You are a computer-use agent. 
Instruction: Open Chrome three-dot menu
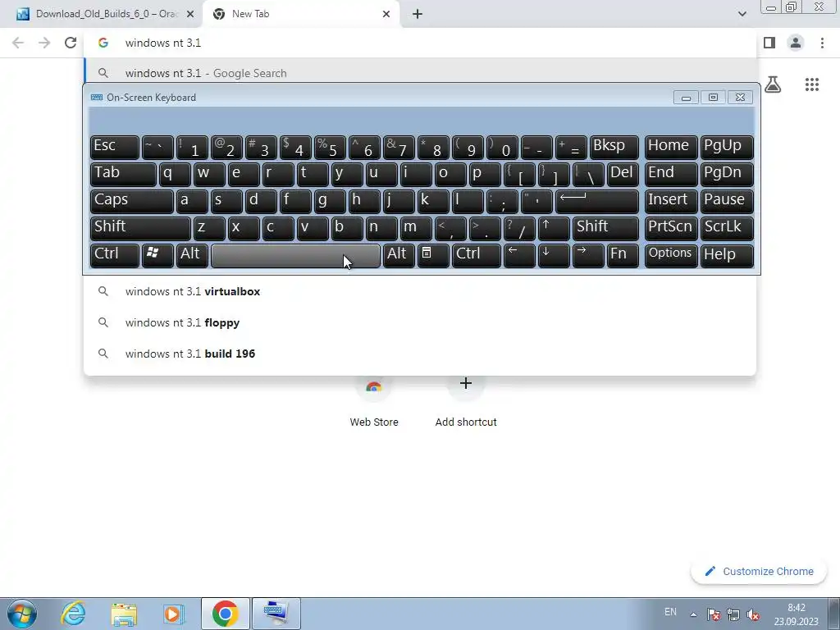[x=822, y=43]
